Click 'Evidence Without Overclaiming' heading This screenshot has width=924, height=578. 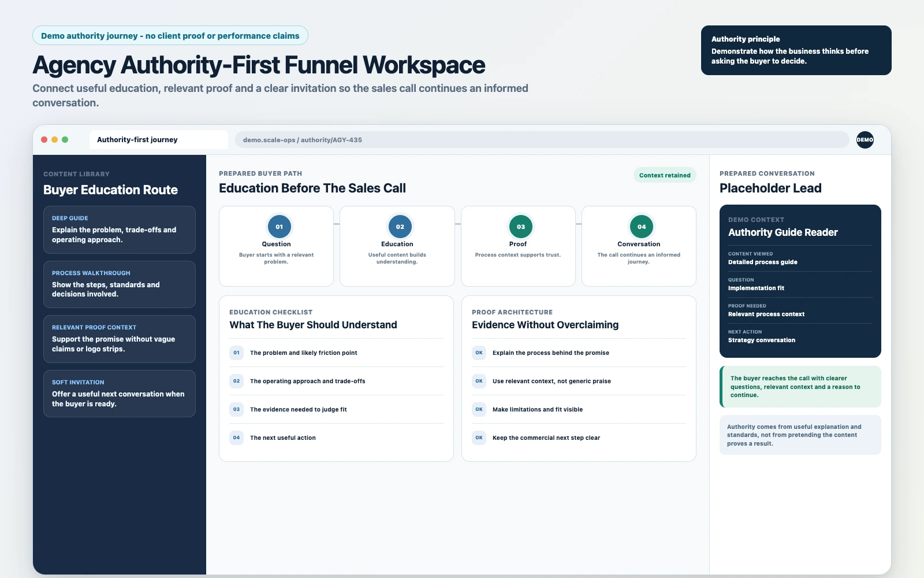pos(545,325)
